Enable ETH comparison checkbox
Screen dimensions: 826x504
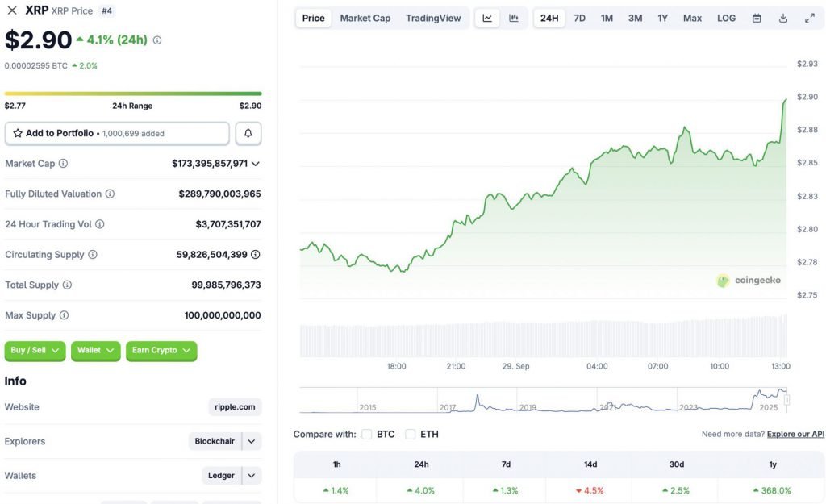pos(411,434)
